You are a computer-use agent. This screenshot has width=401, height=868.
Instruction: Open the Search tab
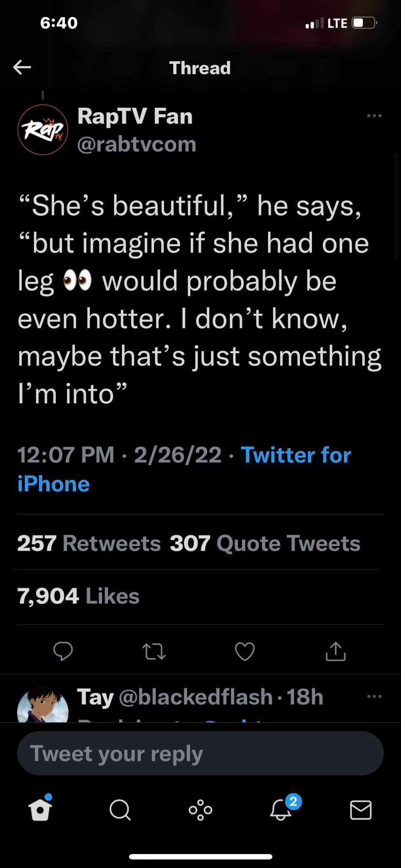pyautogui.click(x=120, y=811)
